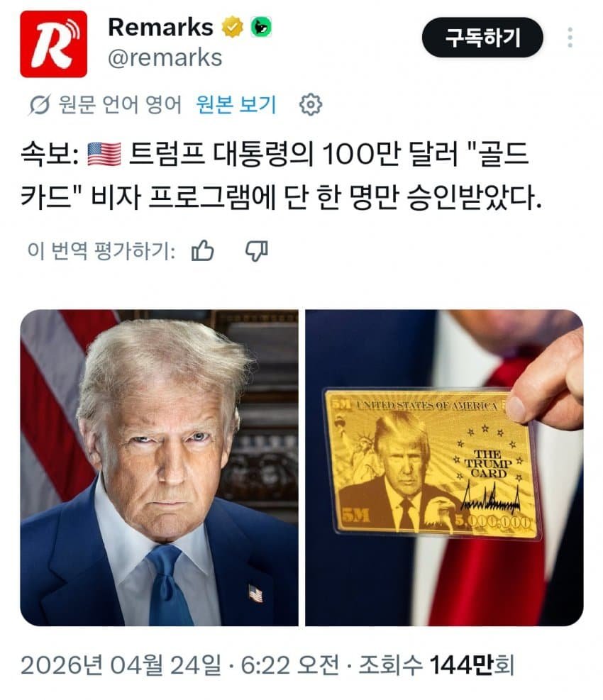Click the US flag emoji in post

pyautogui.click(x=104, y=154)
